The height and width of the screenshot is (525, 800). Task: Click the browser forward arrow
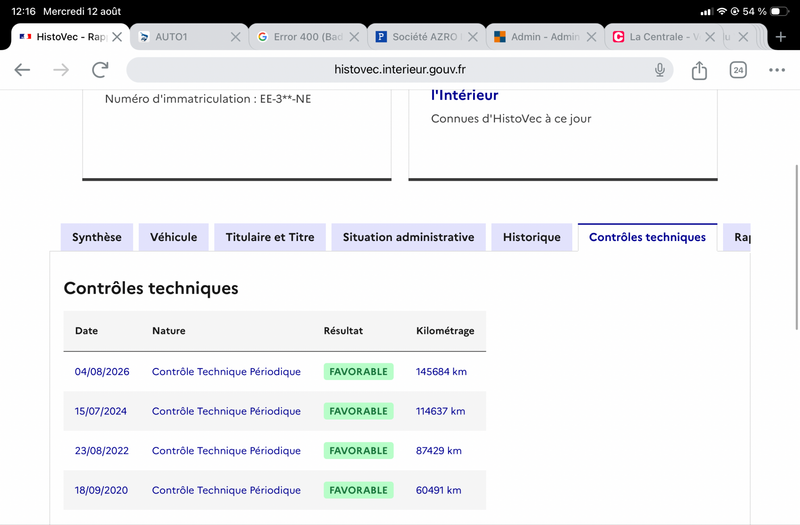61,70
